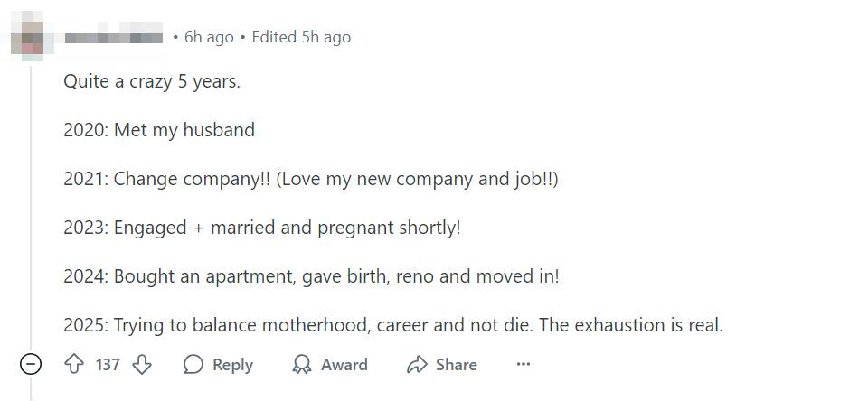
Task: Downvote this comment
Action: pyautogui.click(x=142, y=365)
